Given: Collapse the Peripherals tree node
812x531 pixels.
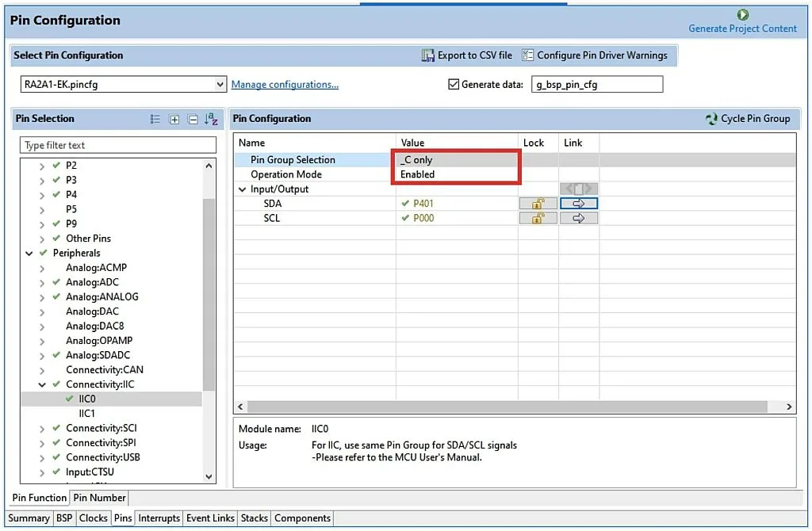Looking at the screenshot, I should (x=29, y=254).
